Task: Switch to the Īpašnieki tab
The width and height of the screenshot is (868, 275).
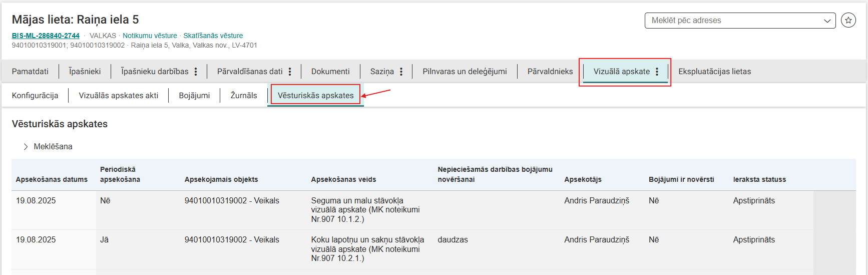Action: [x=85, y=72]
